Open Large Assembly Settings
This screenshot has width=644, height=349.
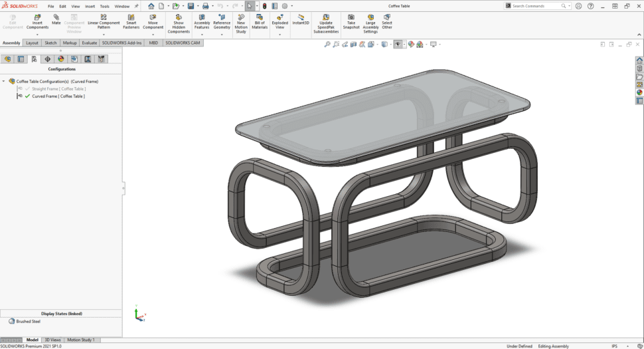point(370,23)
